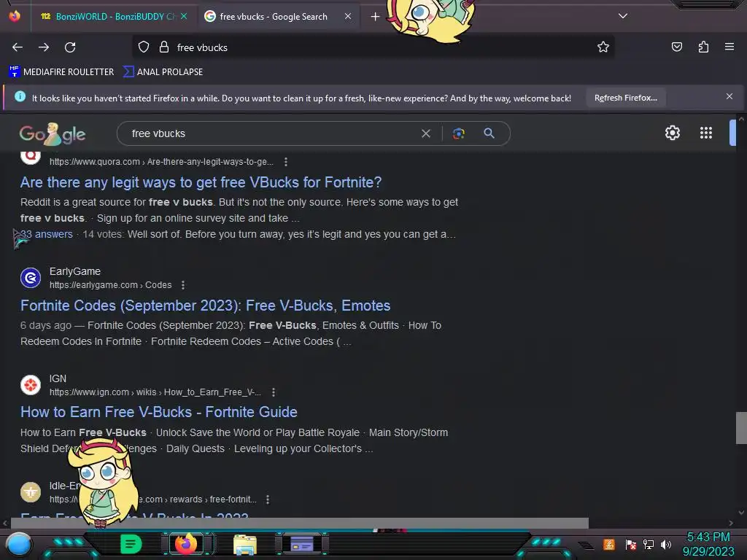Click the vertical page scrollbar thumb
747x560 pixels.
(741, 427)
